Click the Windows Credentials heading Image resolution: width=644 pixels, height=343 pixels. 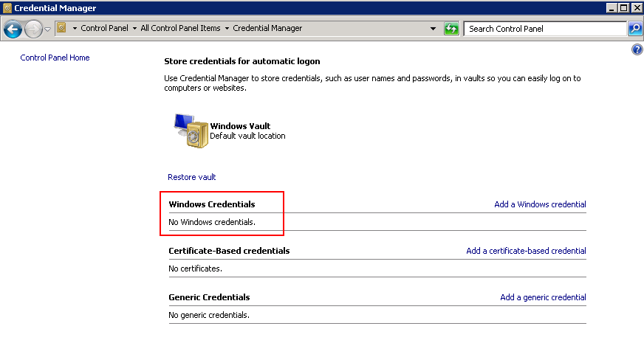(212, 204)
